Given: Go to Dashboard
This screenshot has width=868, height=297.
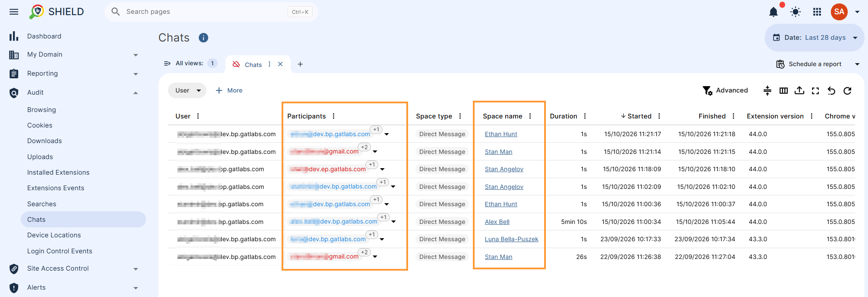Looking at the screenshot, I should pos(44,36).
